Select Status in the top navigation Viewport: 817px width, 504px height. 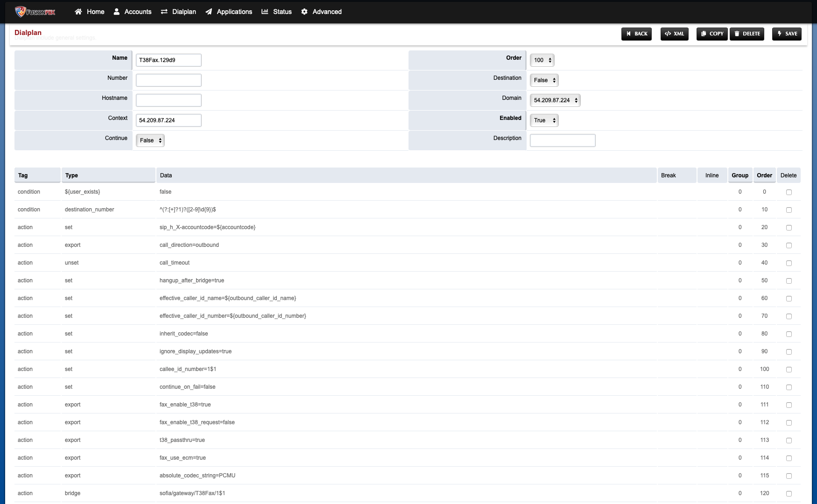[281, 12]
